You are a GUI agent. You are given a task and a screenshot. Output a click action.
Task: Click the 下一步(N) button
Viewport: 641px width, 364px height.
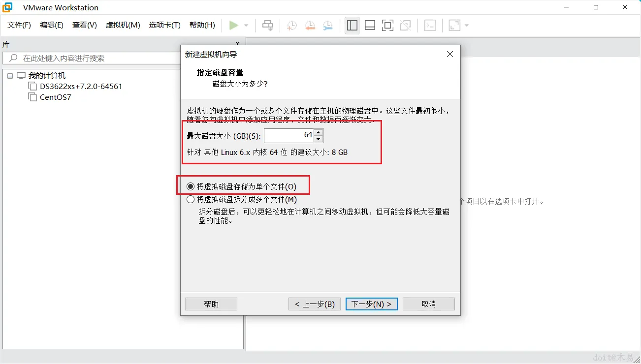click(371, 303)
